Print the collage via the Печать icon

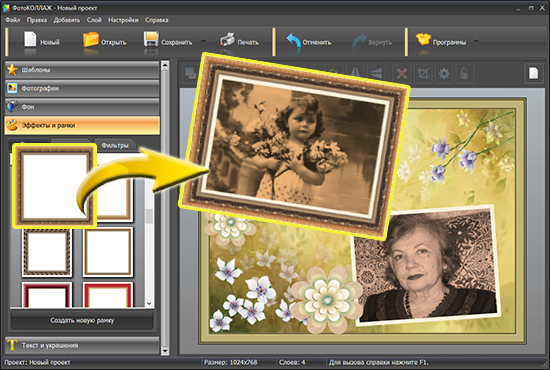[x=228, y=40]
